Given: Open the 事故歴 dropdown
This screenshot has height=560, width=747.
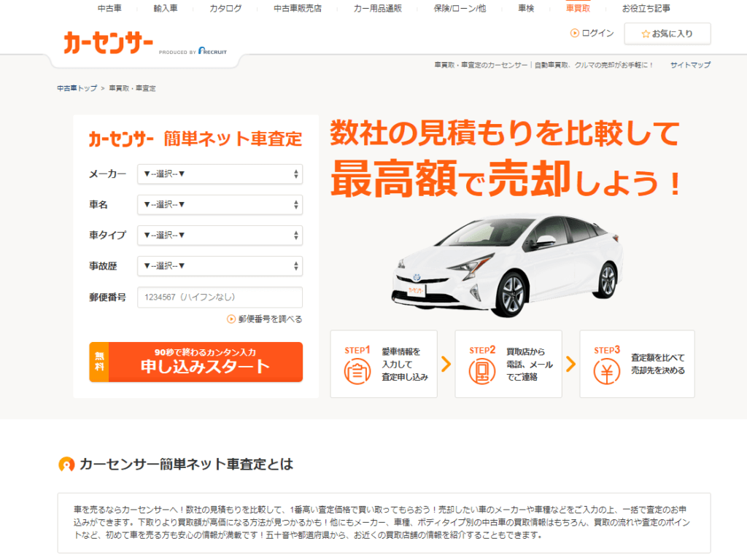Looking at the screenshot, I should click(x=220, y=266).
